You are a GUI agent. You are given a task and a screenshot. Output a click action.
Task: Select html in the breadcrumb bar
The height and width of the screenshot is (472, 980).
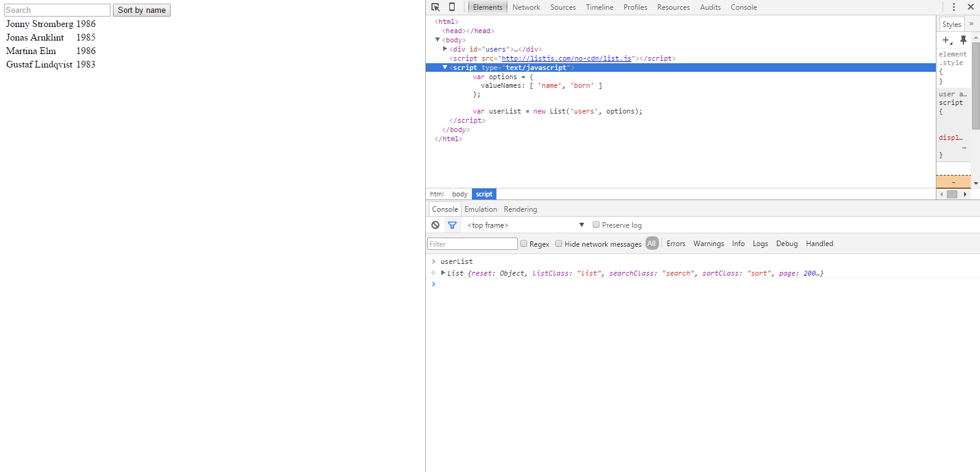coord(437,194)
